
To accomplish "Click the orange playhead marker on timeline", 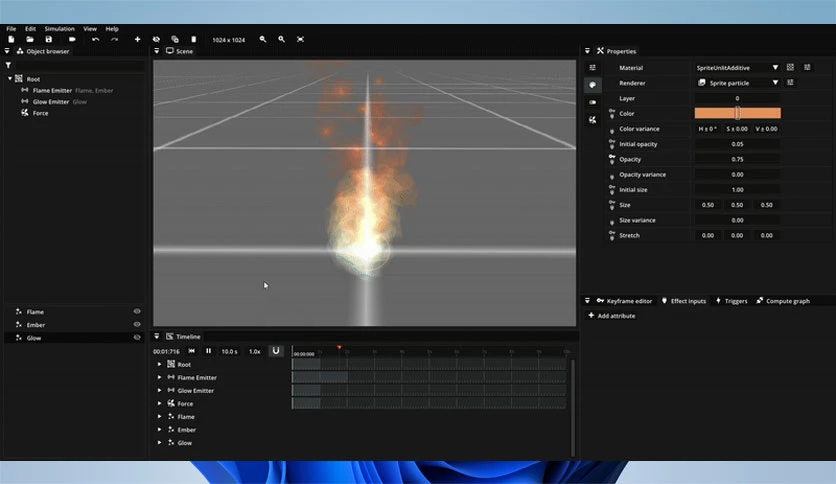I will [x=339, y=348].
